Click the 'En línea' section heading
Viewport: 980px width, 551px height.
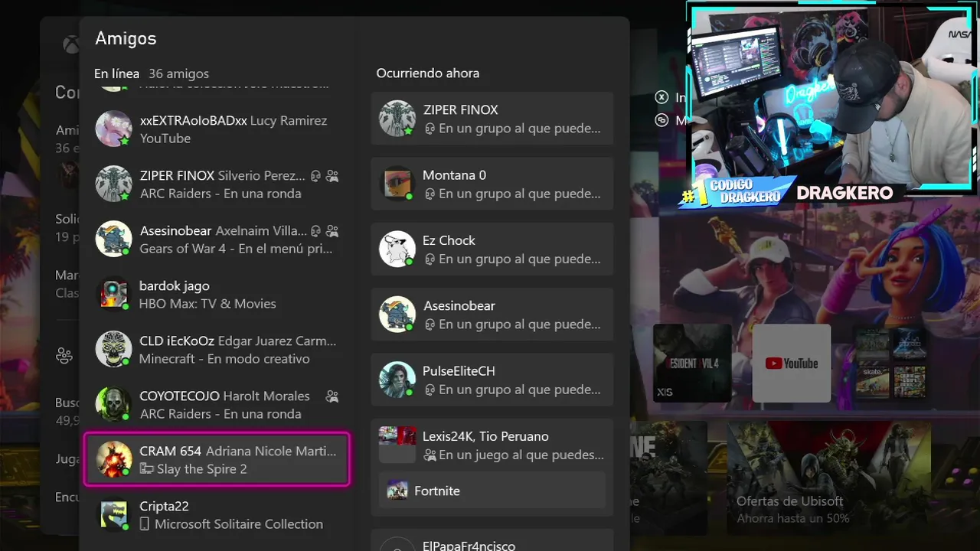tap(116, 73)
